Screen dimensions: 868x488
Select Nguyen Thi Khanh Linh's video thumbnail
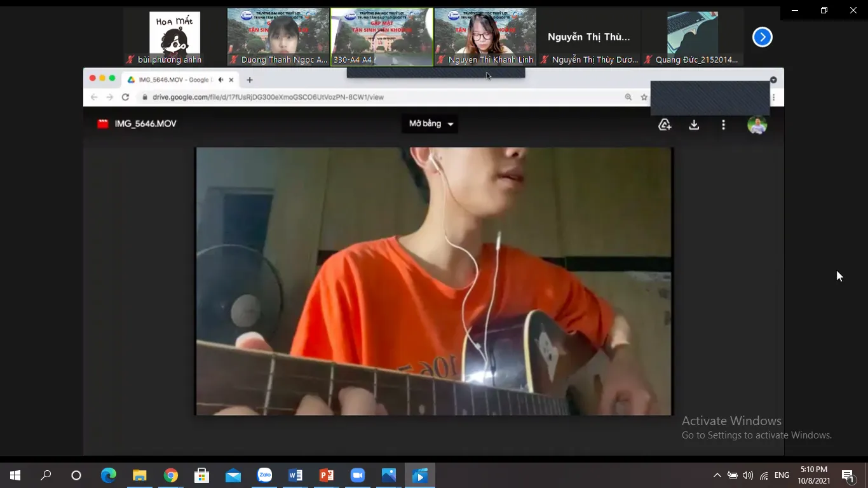click(485, 37)
